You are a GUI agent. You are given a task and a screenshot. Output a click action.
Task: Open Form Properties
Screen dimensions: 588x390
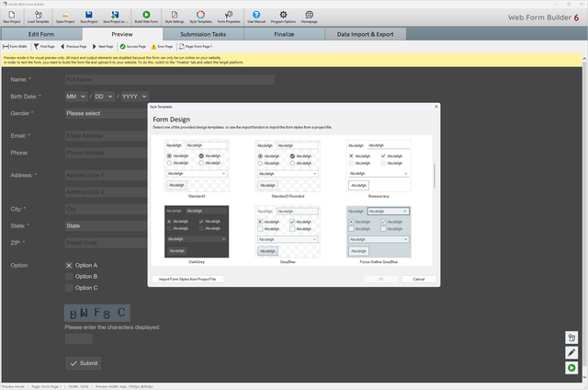pos(229,17)
